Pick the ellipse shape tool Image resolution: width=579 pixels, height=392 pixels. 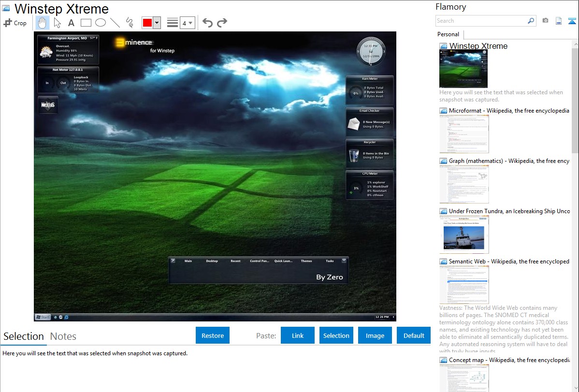(100, 23)
